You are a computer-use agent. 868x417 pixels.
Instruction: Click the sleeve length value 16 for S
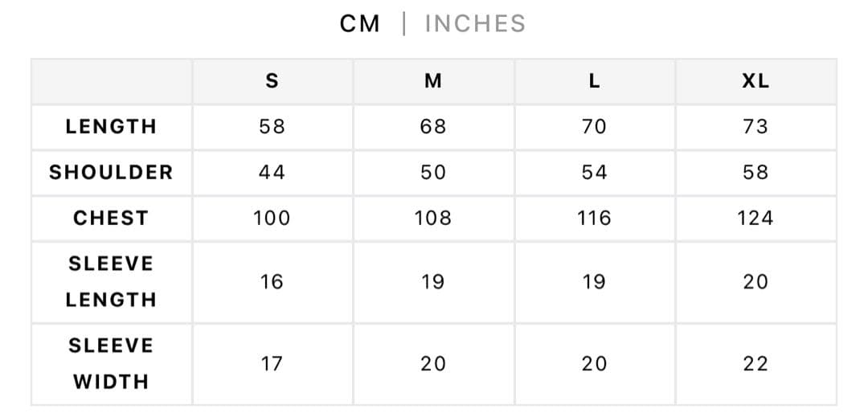[272, 282]
